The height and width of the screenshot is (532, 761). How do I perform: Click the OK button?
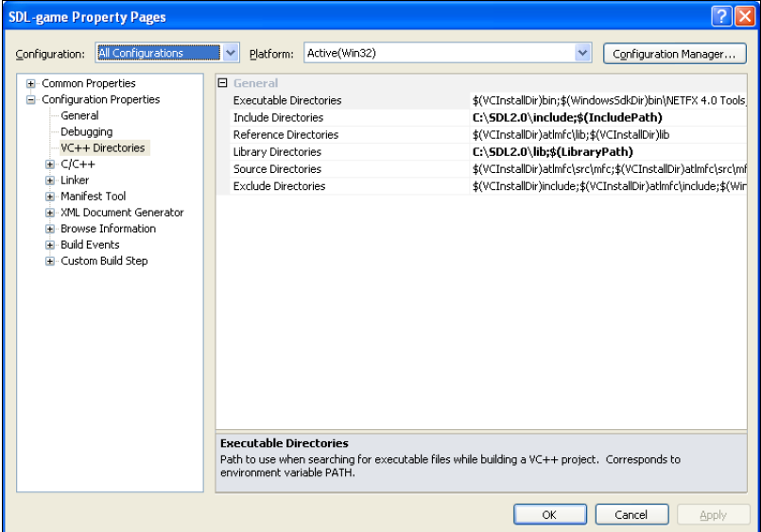550,515
